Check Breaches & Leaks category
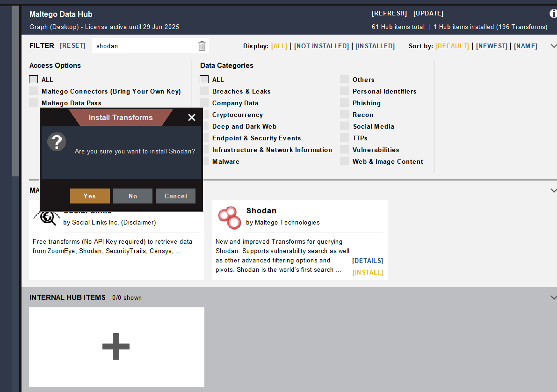557x392 pixels. (204, 91)
